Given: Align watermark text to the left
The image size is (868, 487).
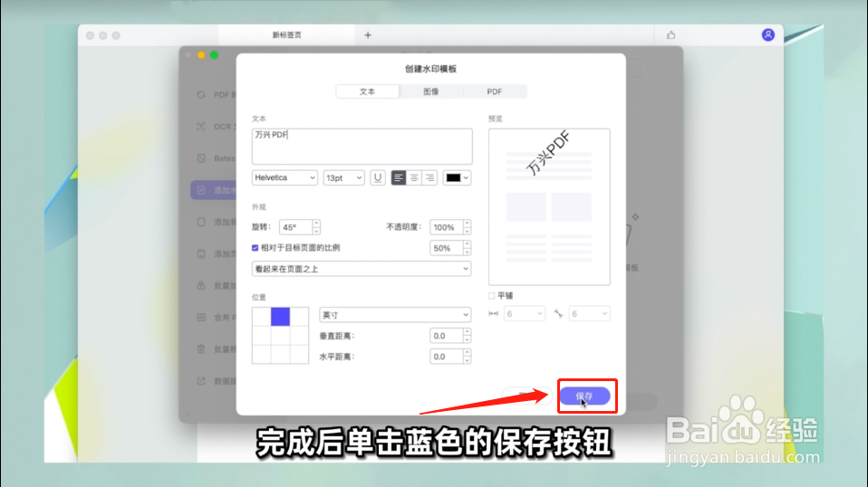Looking at the screenshot, I should tap(398, 178).
